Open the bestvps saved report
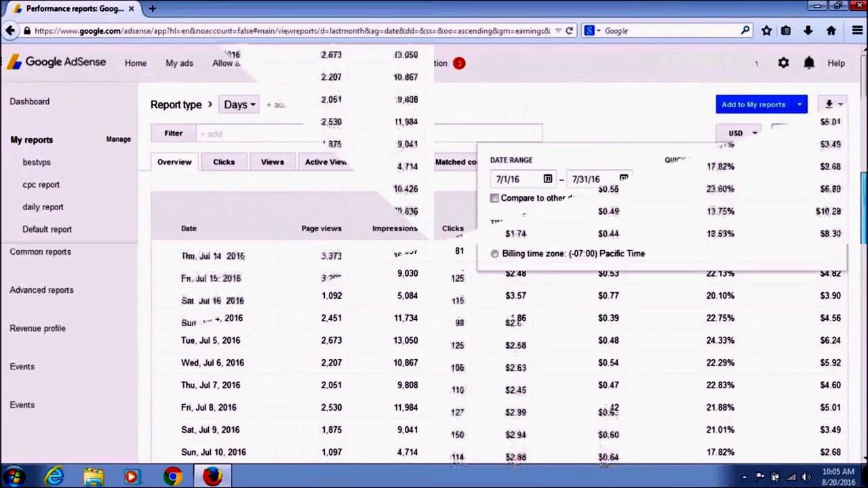Viewport: 868px width, 488px height. click(37, 162)
